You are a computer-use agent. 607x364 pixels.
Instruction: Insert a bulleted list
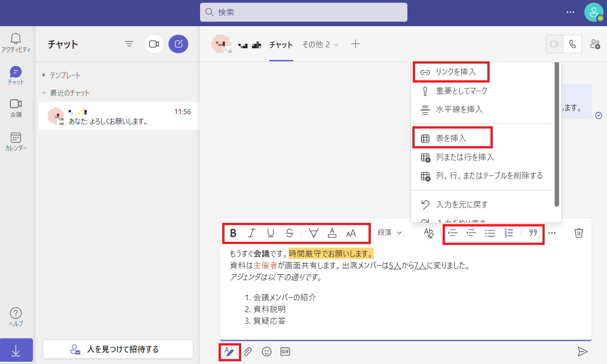click(x=490, y=233)
